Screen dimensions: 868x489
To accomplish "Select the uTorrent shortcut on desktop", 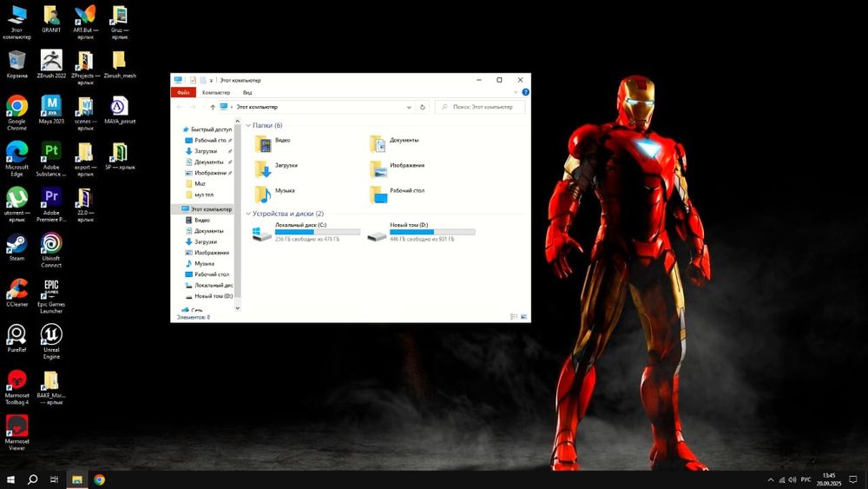I will click(16, 204).
